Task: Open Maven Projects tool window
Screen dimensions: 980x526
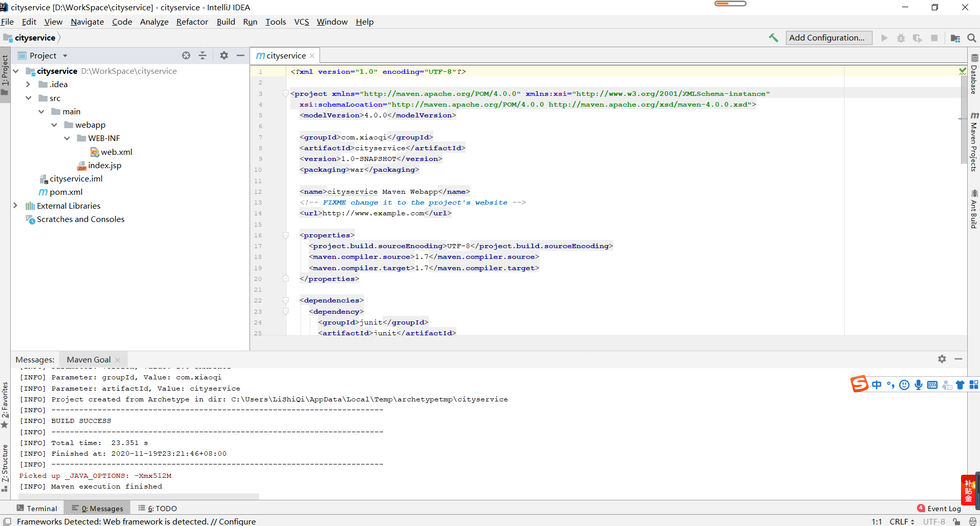Action: coord(974,141)
